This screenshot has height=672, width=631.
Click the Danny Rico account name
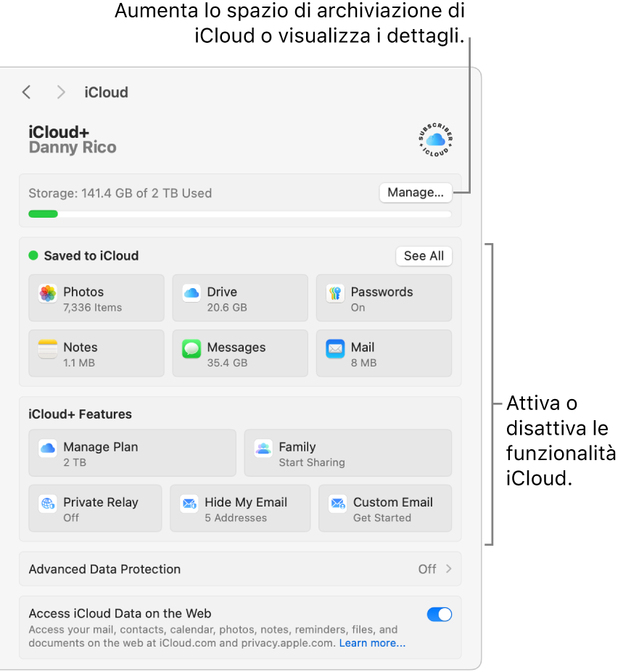(73, 147)
